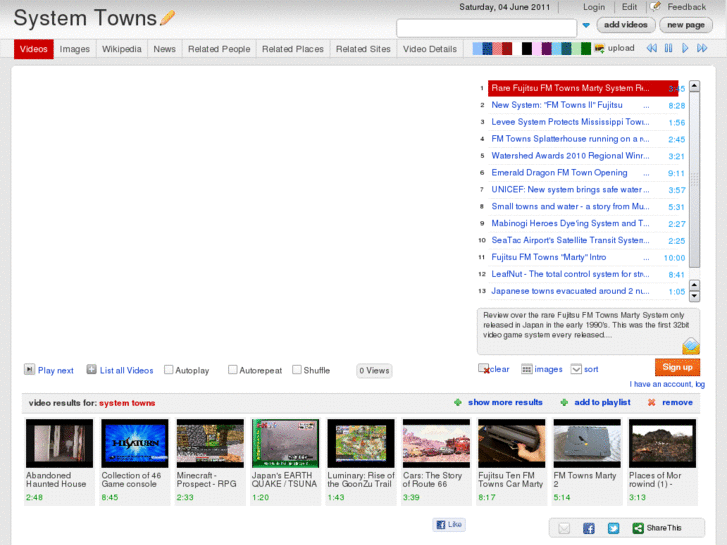
Task: Click the green ShareThis icon
Action: pyautogui.click(x=638, y=528)
